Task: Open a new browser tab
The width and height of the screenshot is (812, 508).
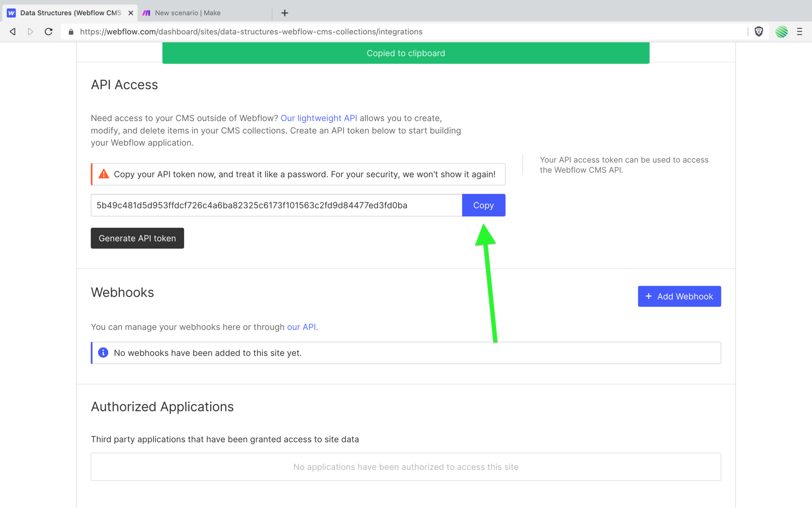Action: 285,13
